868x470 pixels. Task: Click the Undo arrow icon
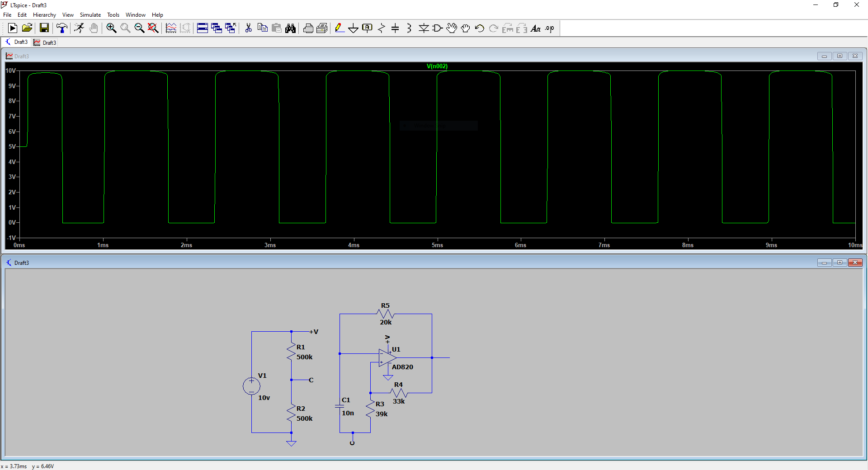click(480, 28)
